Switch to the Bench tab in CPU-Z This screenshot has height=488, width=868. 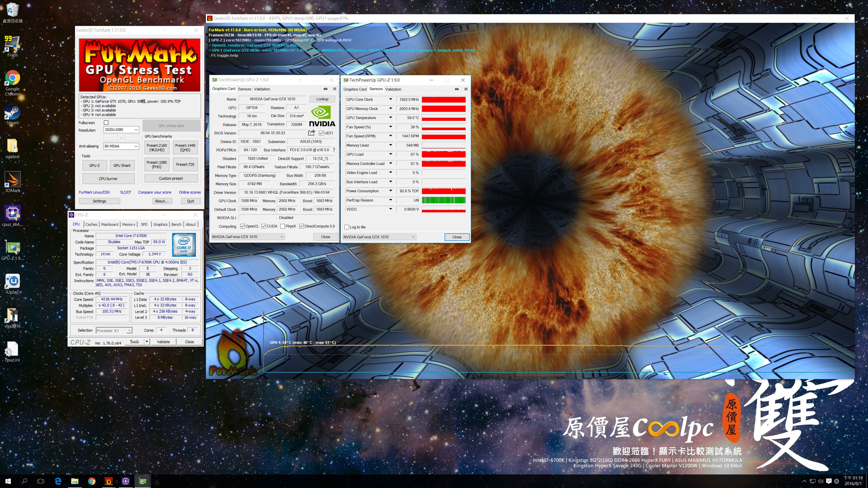click(x=176, y=224)
